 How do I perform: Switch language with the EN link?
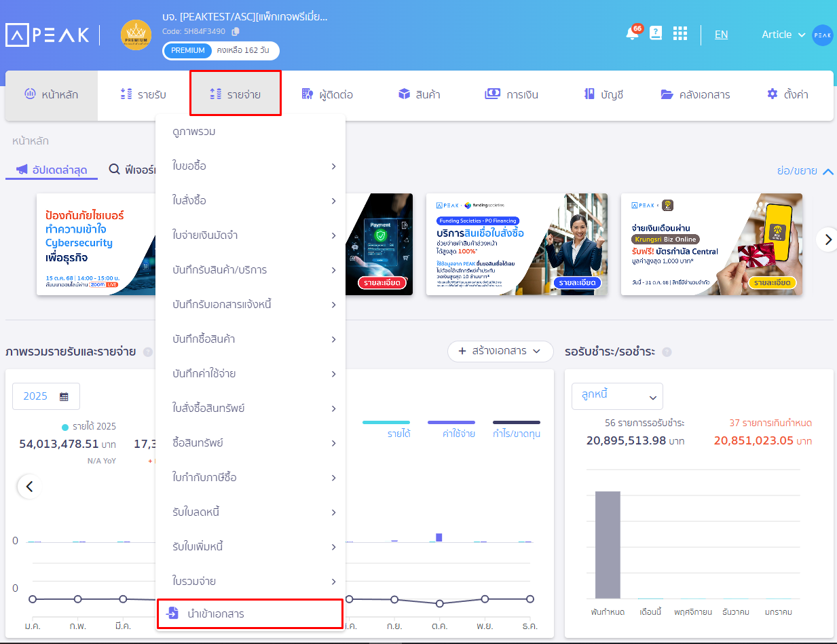721,35
